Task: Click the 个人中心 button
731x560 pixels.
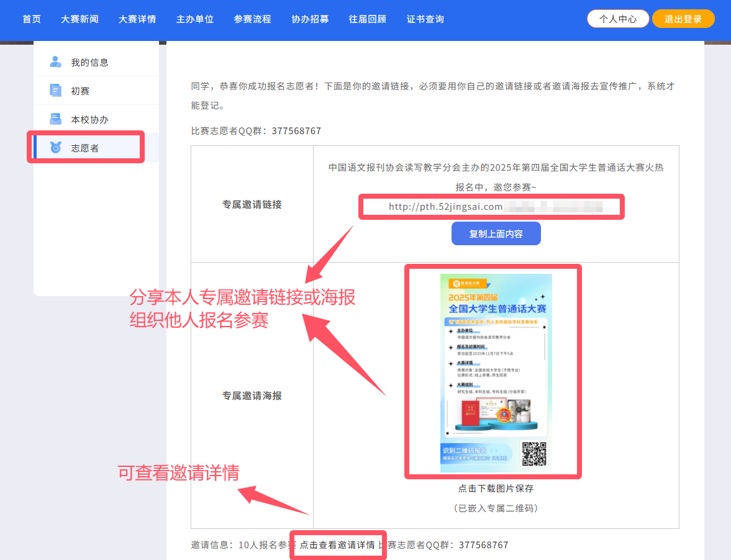Action: (618, 19)
